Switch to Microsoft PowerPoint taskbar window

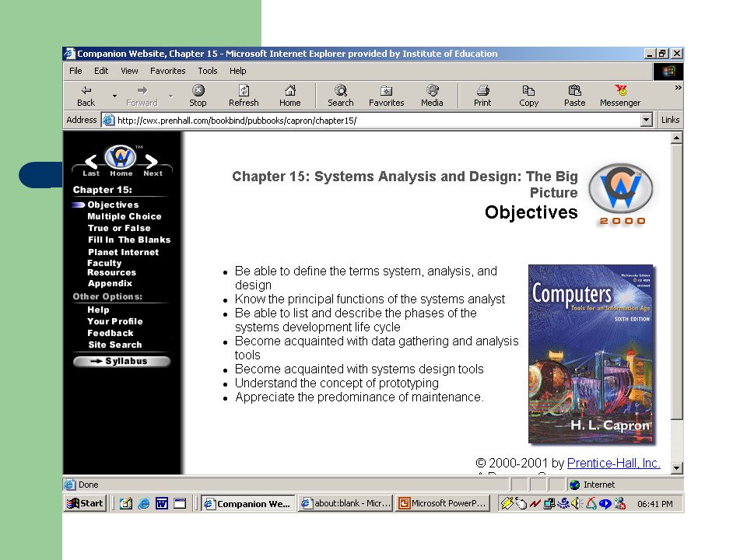443,503
